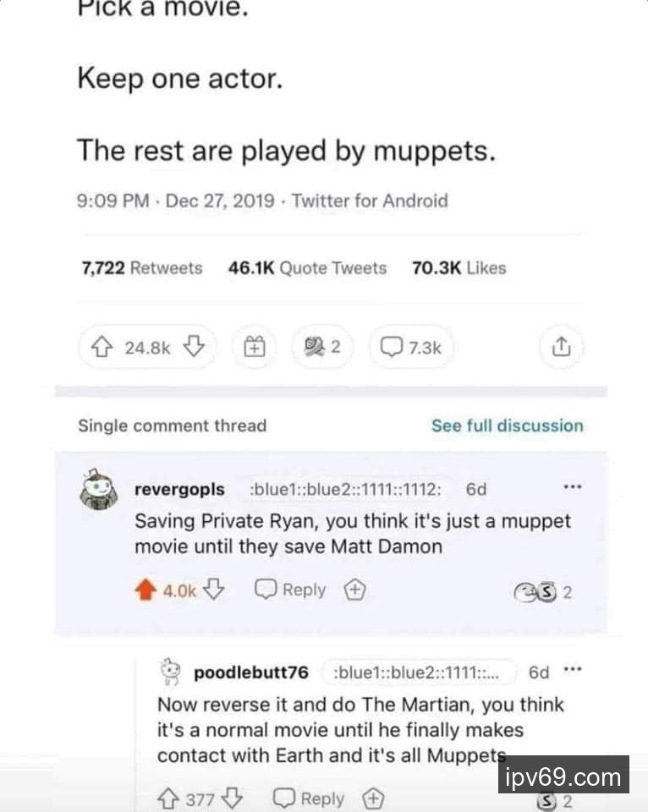Open revergopls avatar image

coord(98,491)
